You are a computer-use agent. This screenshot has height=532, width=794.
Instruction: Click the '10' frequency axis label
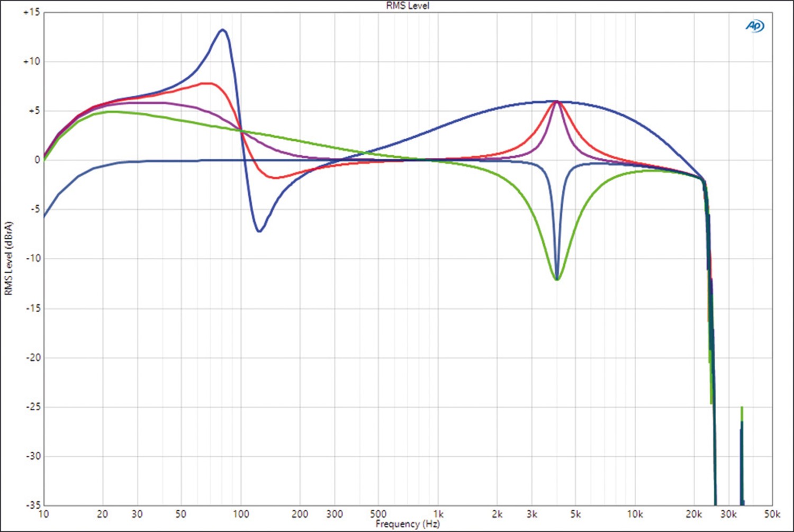coord(43,514)
